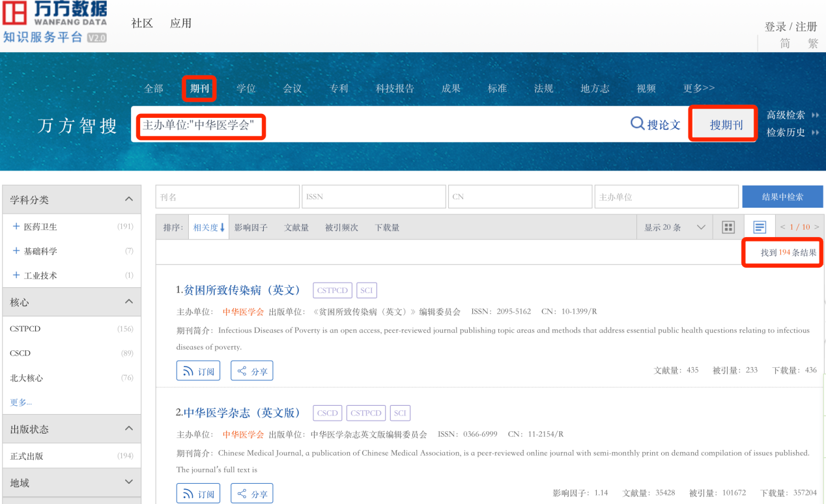Share the 贫困所致传染病（英文） journal

pos(251,371)
